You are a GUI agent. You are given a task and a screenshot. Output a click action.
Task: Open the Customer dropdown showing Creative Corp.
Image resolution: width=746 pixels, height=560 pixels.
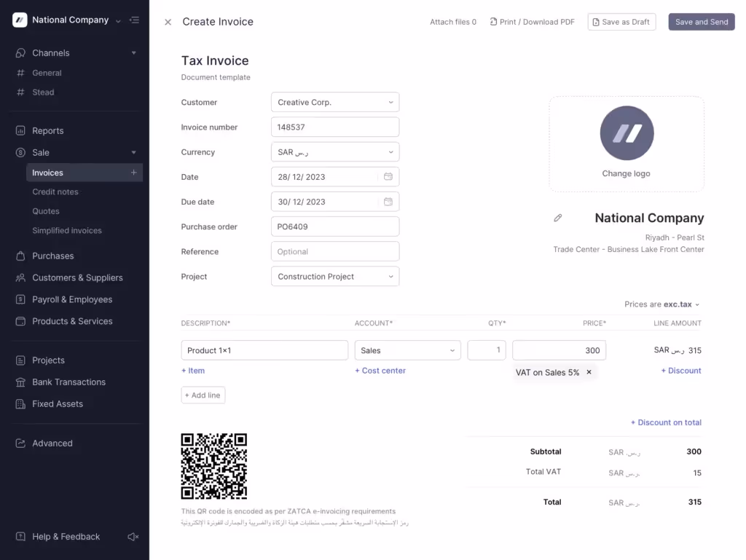pos(335,102)
